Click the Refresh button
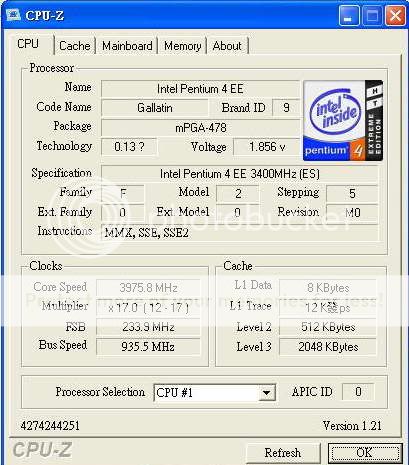Screen dimensions: 409x465 [x=283, y=453]
